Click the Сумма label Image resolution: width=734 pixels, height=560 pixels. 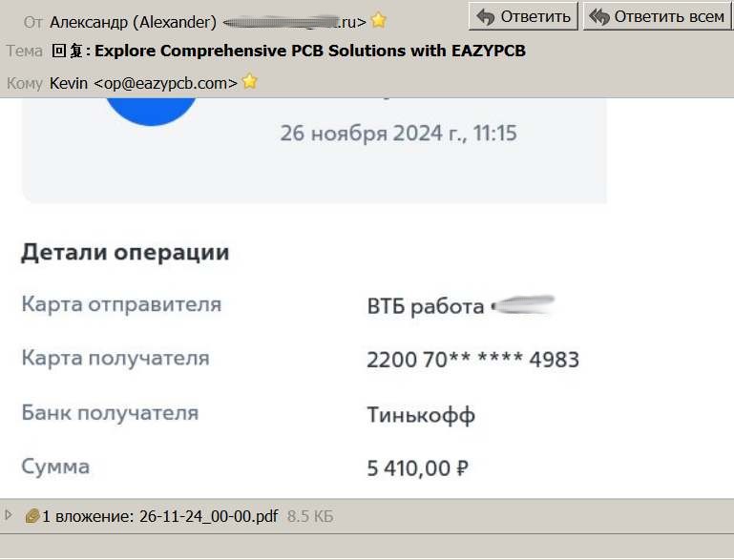(x=55, y=467)
